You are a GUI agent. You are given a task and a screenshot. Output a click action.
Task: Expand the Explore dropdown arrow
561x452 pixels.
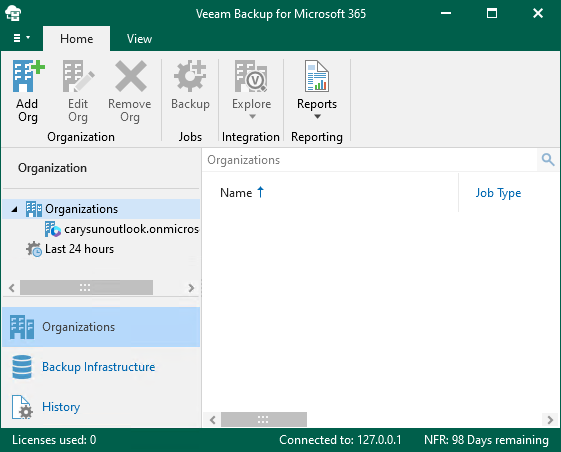click(252, 117)
